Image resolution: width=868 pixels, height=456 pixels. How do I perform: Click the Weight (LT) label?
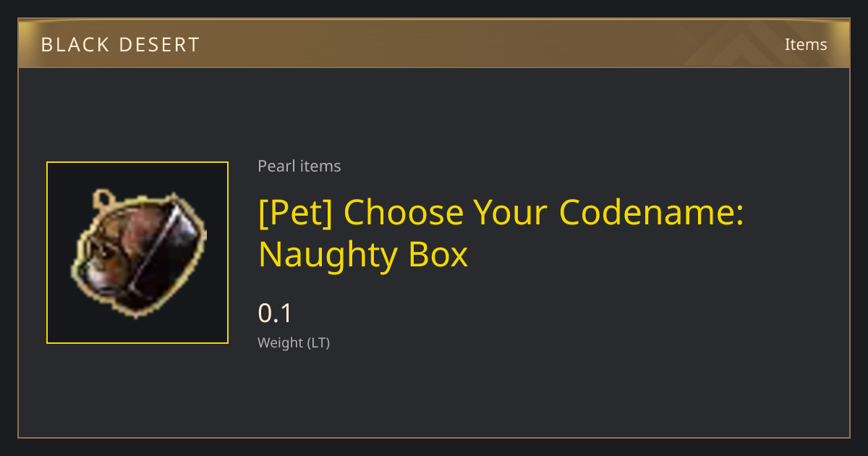click(294, 342)
